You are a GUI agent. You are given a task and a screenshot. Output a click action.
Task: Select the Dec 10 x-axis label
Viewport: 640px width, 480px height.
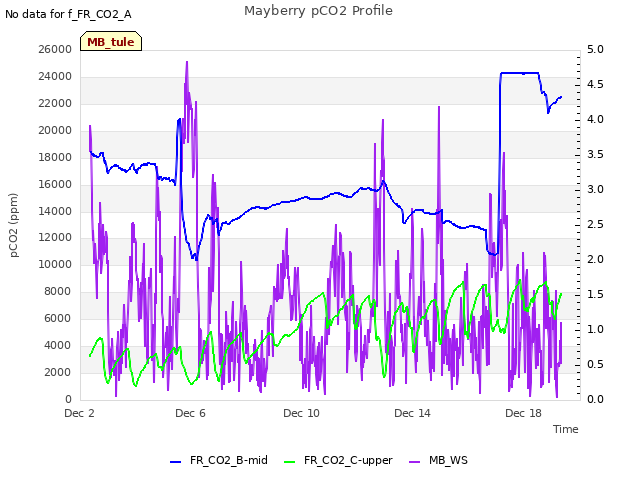(301, 413)
